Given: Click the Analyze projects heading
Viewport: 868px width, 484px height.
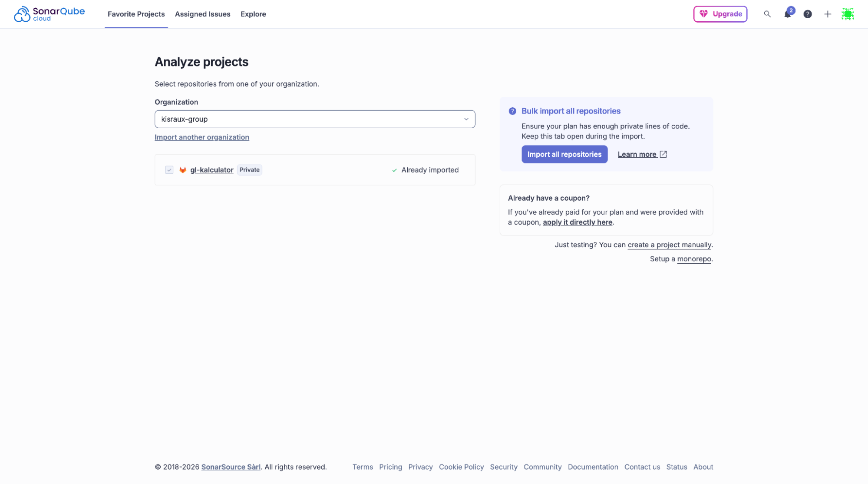Looking at the screenshot, I should click(201, 62).
